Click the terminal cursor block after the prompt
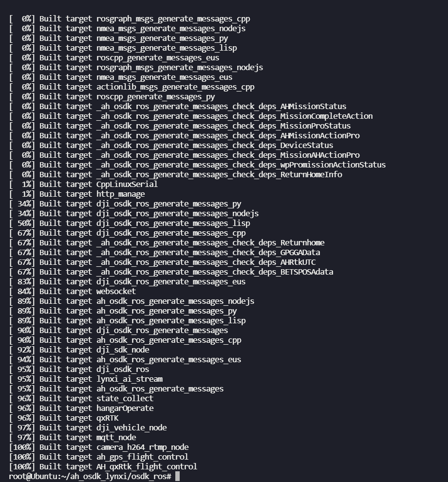448x482 pixels. pos(178,476)
